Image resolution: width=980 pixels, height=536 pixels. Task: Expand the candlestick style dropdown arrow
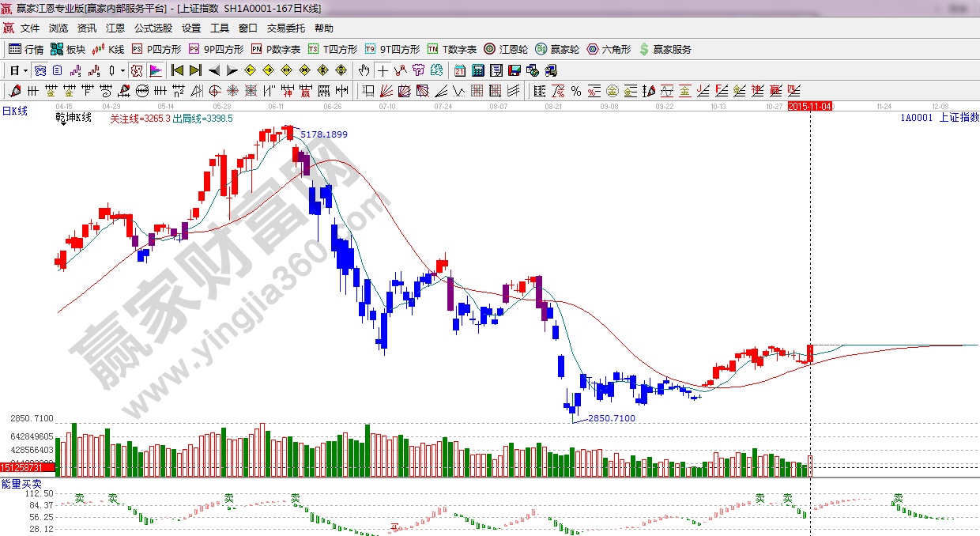[x=123, y=70]
